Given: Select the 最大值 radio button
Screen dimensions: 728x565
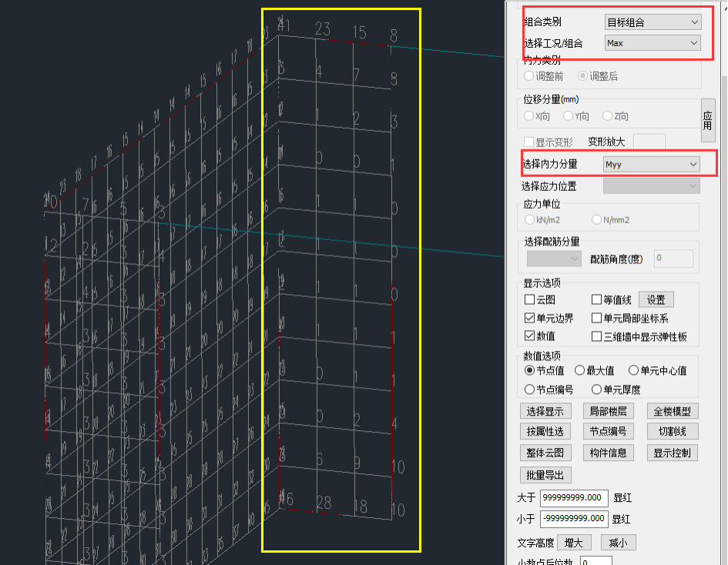Looking at the screenshot, I should click(x=579, y=370).
